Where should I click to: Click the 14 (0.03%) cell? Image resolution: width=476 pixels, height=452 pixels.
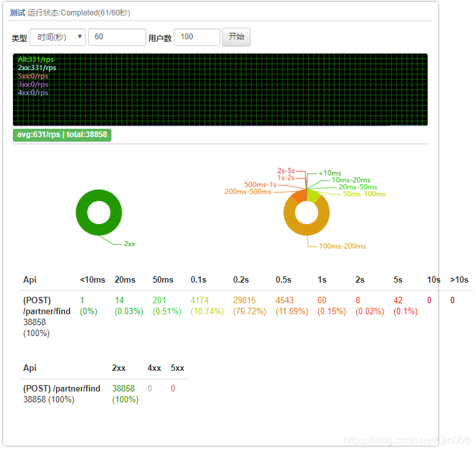[129, 306]
